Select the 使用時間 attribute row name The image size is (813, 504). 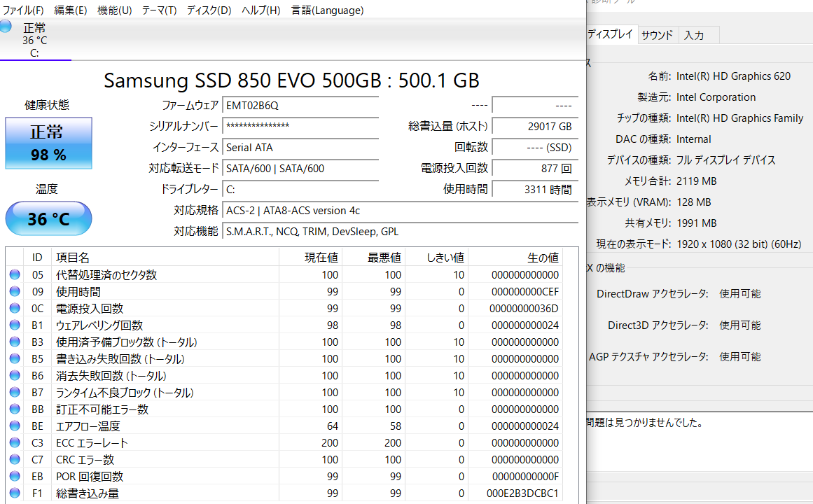(78, 291)
